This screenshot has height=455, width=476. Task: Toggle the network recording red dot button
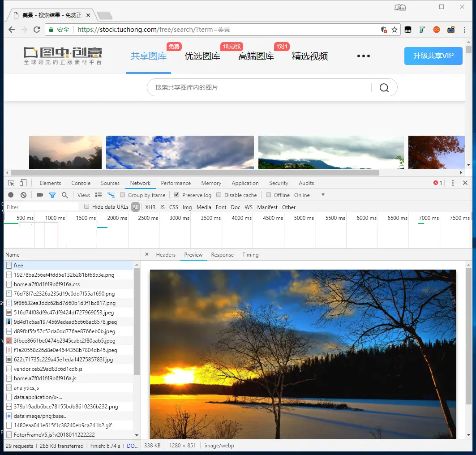11,195
